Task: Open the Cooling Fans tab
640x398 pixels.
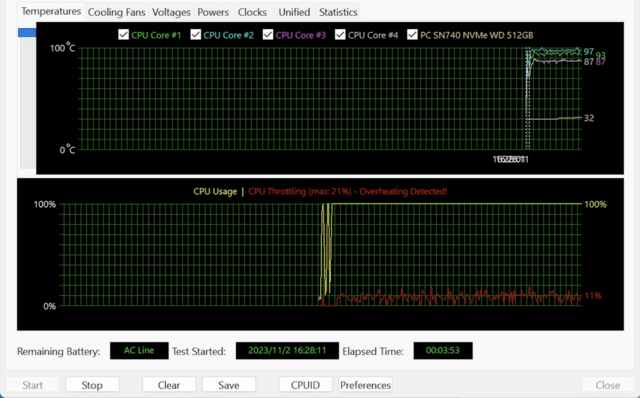Action: coord(116,12)
